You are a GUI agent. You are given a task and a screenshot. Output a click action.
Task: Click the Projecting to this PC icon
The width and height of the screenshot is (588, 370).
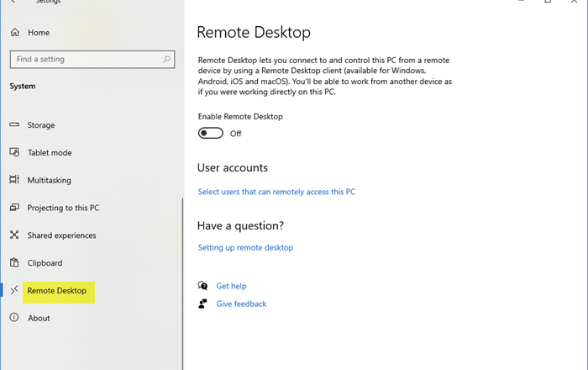(x=14, y=208)
